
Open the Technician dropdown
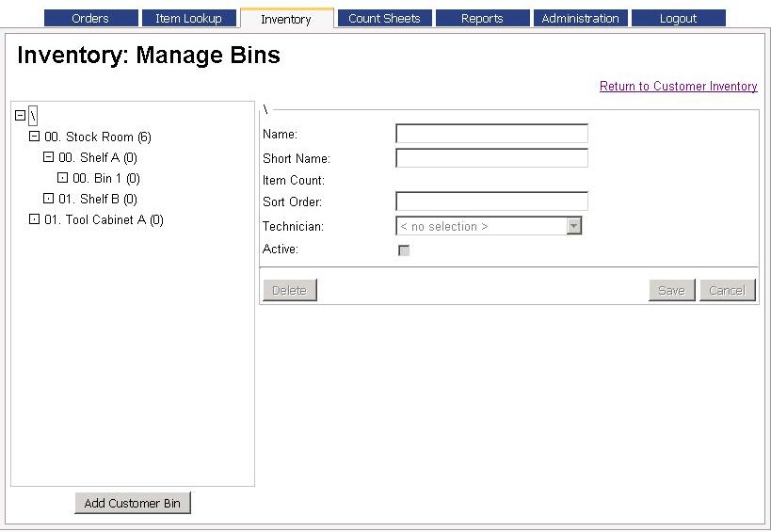pos(573,226)
